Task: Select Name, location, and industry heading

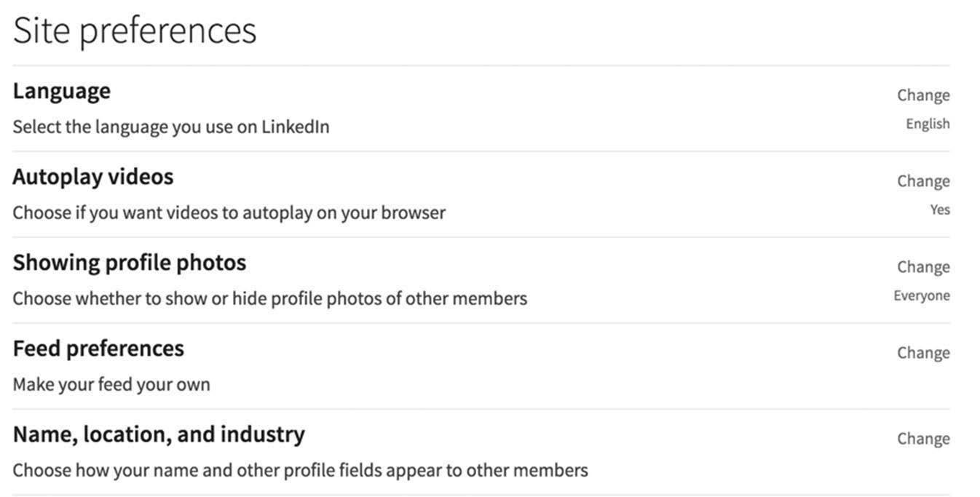Action: (159, 434)
